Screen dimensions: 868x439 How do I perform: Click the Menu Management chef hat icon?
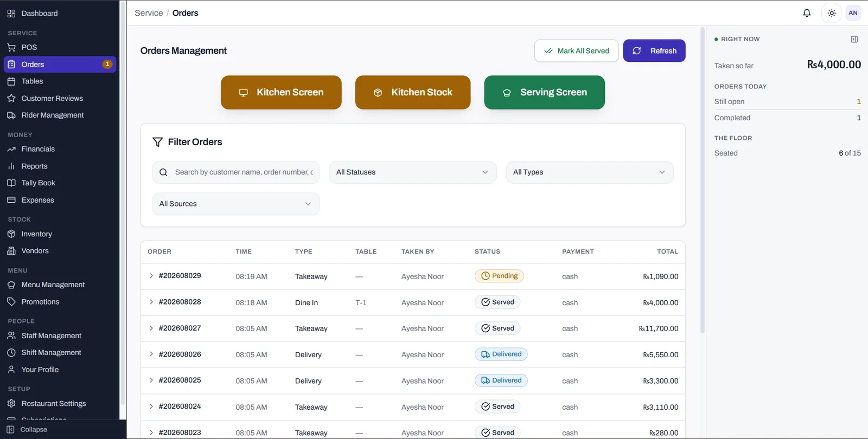11,285
